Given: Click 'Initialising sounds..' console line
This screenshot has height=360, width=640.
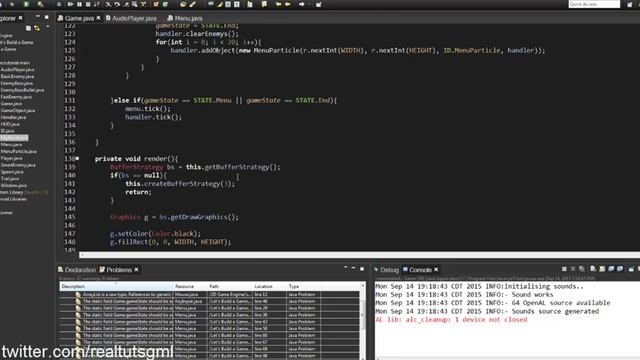Looking at the screenshot, I should (x=479, y=286).
